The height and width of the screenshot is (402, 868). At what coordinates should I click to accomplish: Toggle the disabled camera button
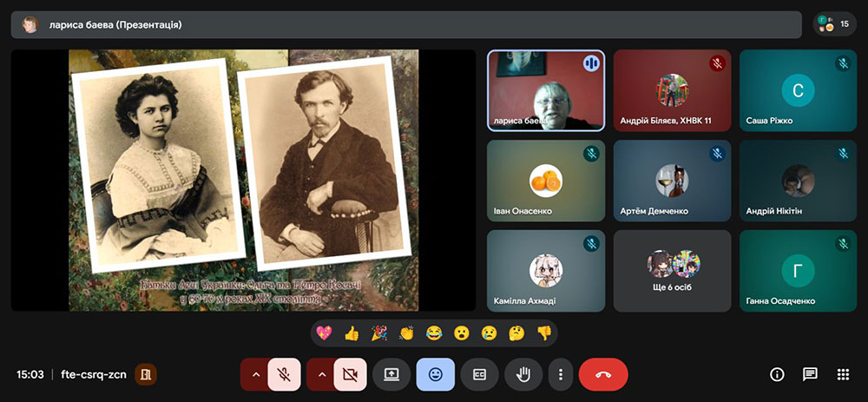click(350, 374)
